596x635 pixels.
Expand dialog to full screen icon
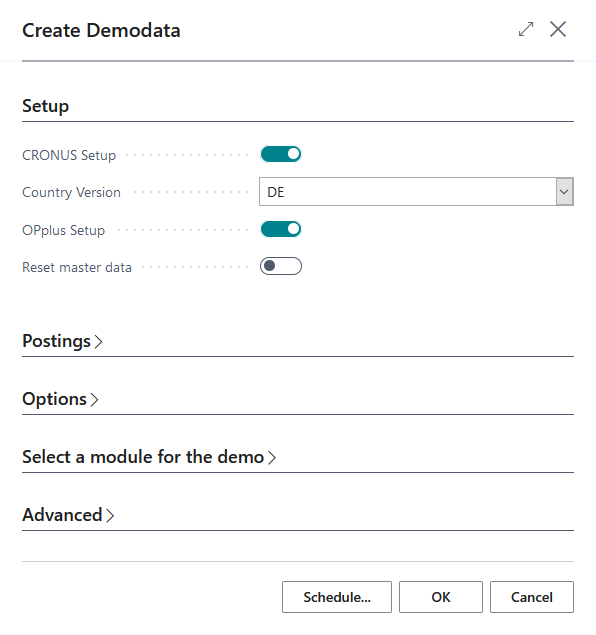[x=526, y=30]
